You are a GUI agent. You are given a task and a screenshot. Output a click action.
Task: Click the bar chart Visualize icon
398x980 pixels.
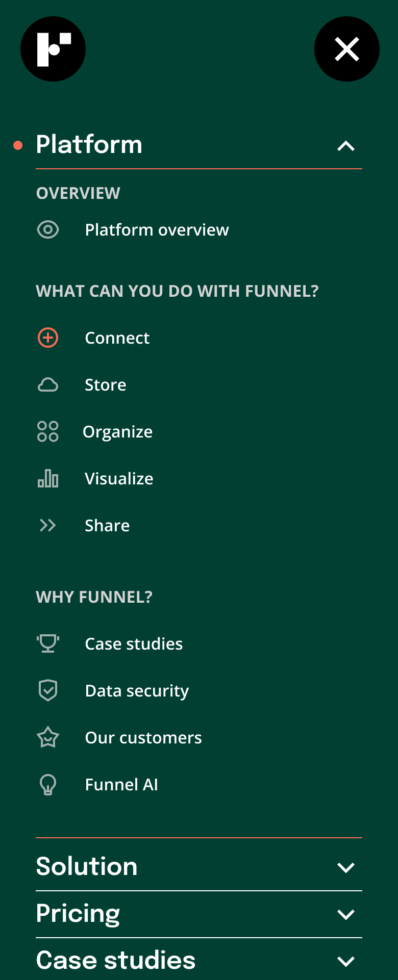[x=48, y=478]
